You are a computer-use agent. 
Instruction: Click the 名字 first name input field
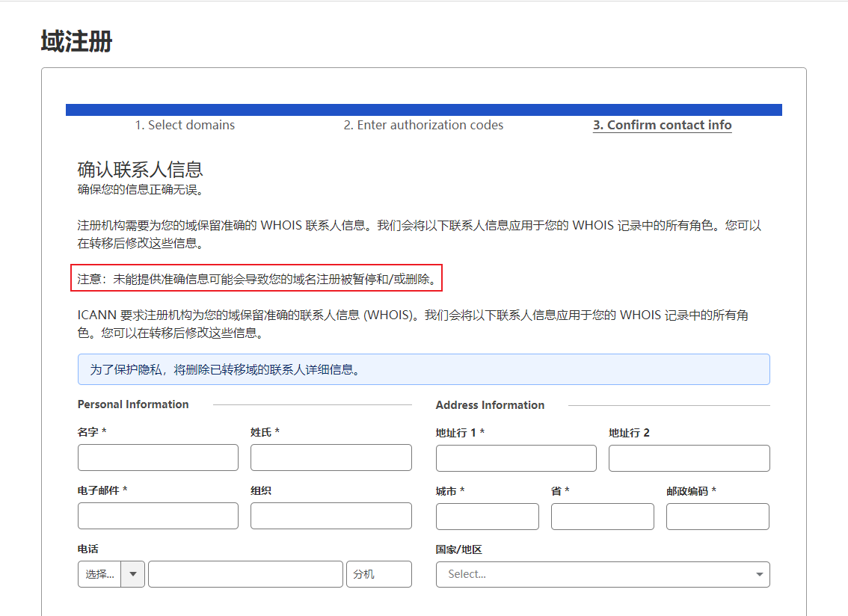pyautogui.click(x=158, y=458)
